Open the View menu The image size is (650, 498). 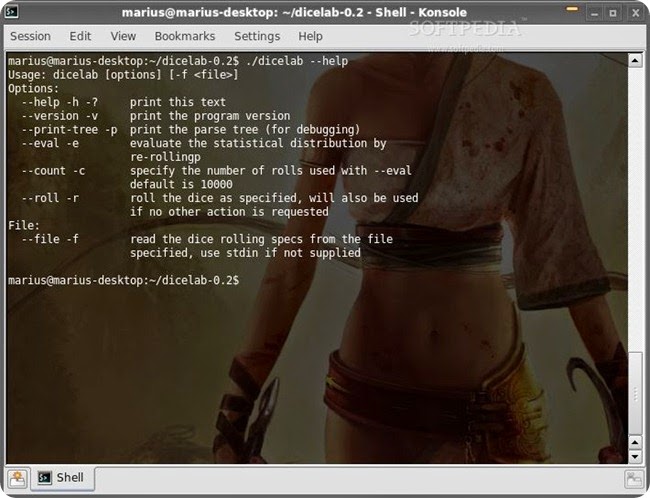point(123,36)
